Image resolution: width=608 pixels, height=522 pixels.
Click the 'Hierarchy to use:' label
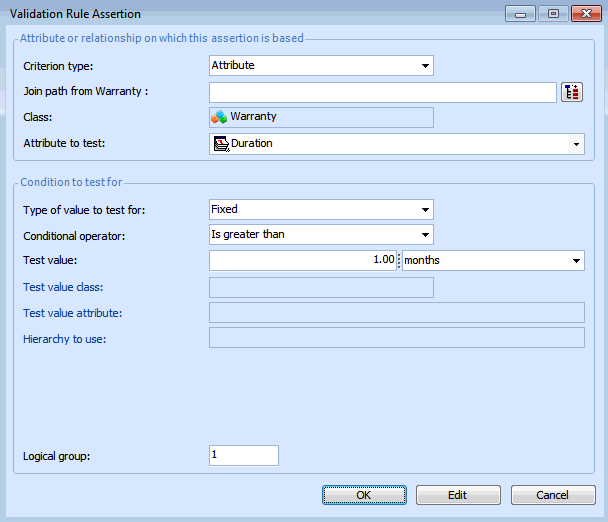pyautogui.click(x=64, y=339)
